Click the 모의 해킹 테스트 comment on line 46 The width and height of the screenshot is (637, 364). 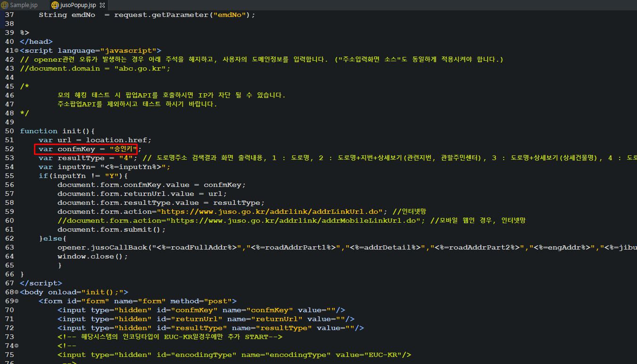pos(172,95)
